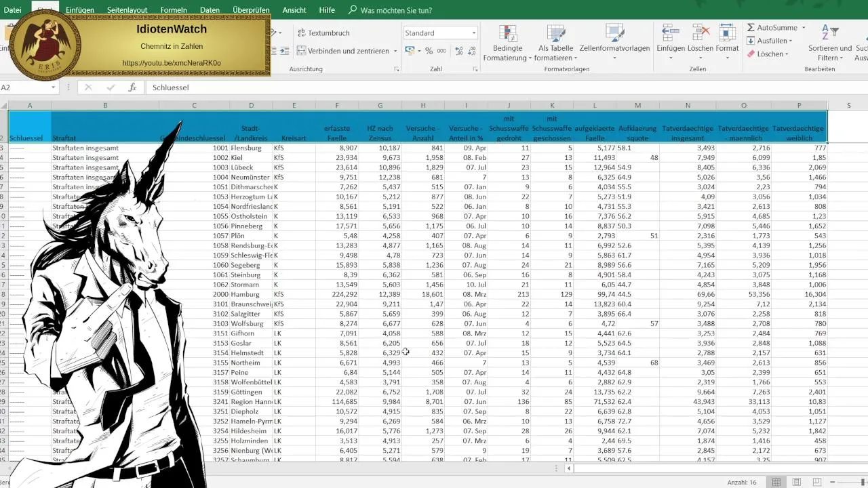Screen dimensions: 868x488
Task: Click the AutoSumme button
Action: 772,28
